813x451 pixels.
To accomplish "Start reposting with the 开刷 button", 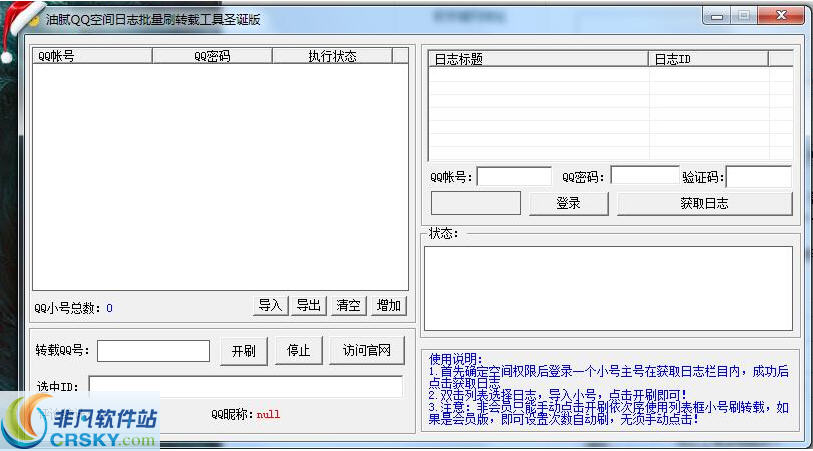I will tap(244, 351).
